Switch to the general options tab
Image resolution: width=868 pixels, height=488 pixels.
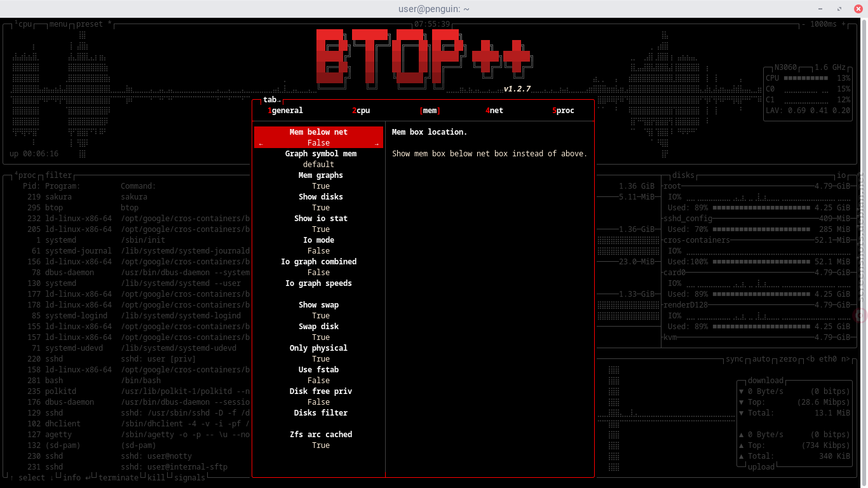pos(285,111)
